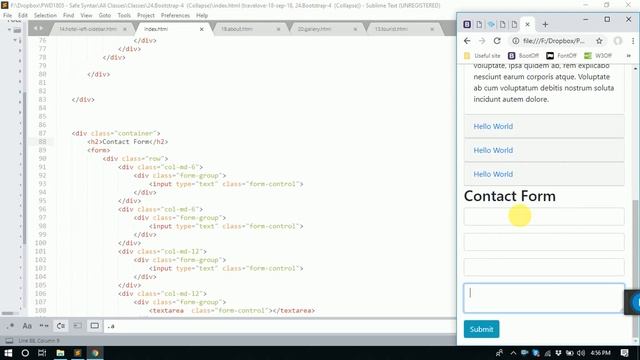This screenshot has height=360, width=640.
Task: Click the find panel search input
Action: pyautogui.click(x=280, y=326)
